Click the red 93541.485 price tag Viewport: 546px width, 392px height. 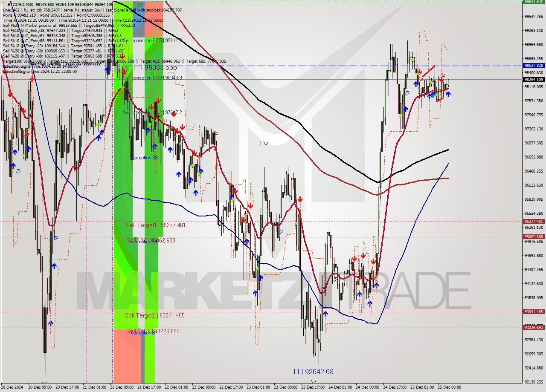534,311
